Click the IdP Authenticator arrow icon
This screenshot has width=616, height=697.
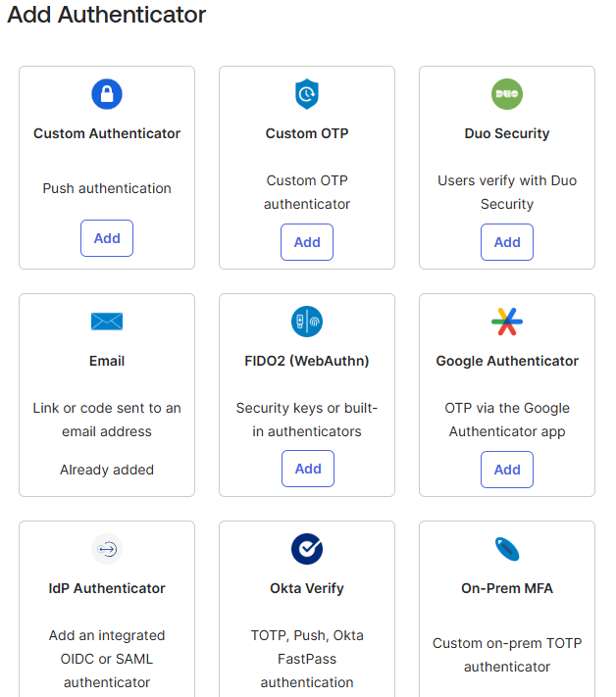tap(107, 549)
